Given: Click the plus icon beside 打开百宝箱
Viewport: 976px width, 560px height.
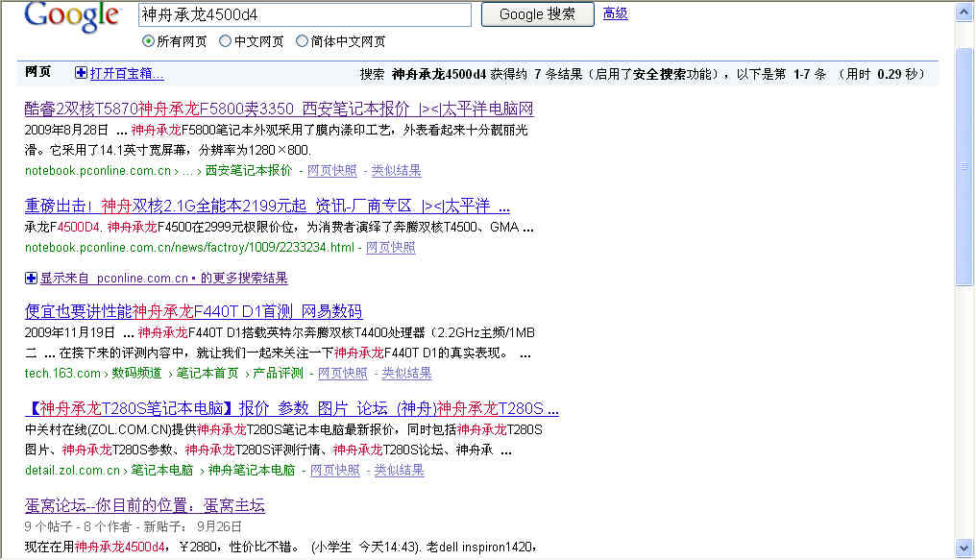Looking at the screenshot, I should (x=81, y=73).
